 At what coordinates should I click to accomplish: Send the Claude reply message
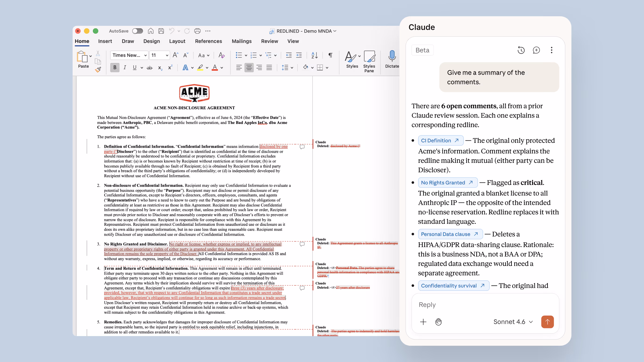click(x=548, y=322)
